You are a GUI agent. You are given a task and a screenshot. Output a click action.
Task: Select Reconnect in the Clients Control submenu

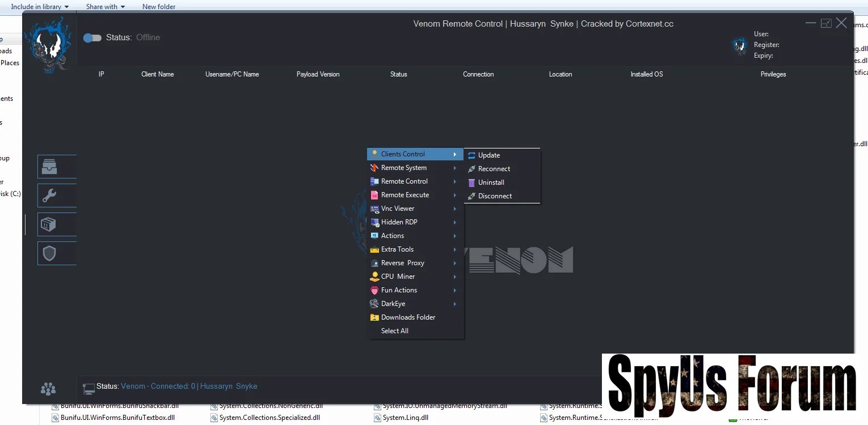coord(494,169)
